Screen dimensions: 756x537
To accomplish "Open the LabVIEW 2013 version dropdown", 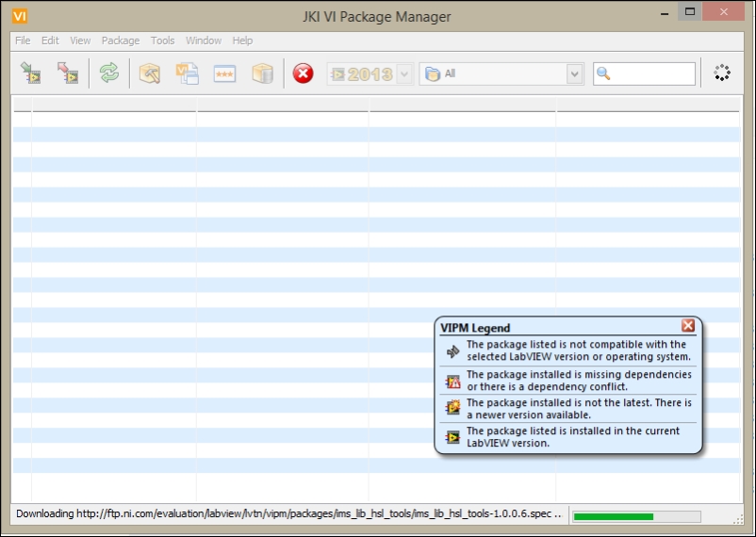I will click(404, 74).
